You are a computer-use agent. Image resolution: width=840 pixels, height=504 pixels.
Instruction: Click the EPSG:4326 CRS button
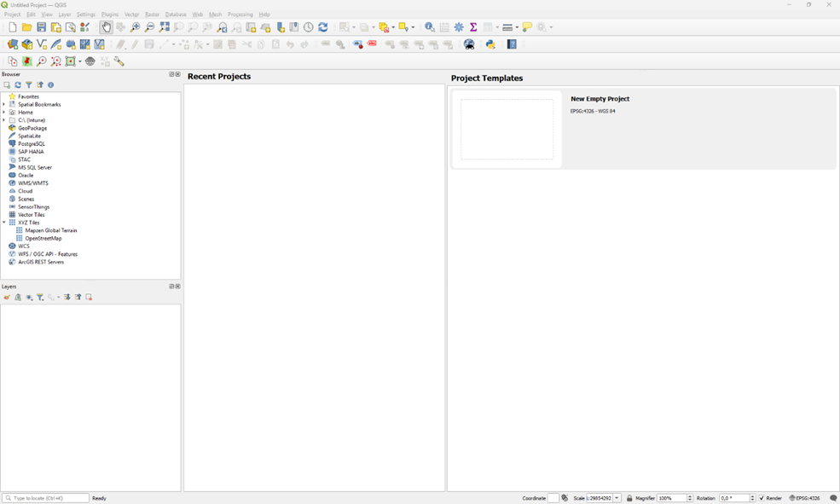pos(804,498)
